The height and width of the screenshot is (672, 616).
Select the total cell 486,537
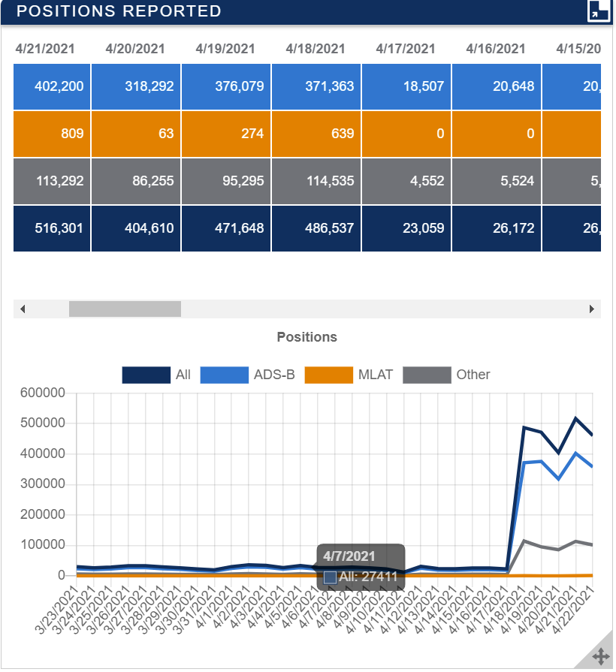(316, 228)
